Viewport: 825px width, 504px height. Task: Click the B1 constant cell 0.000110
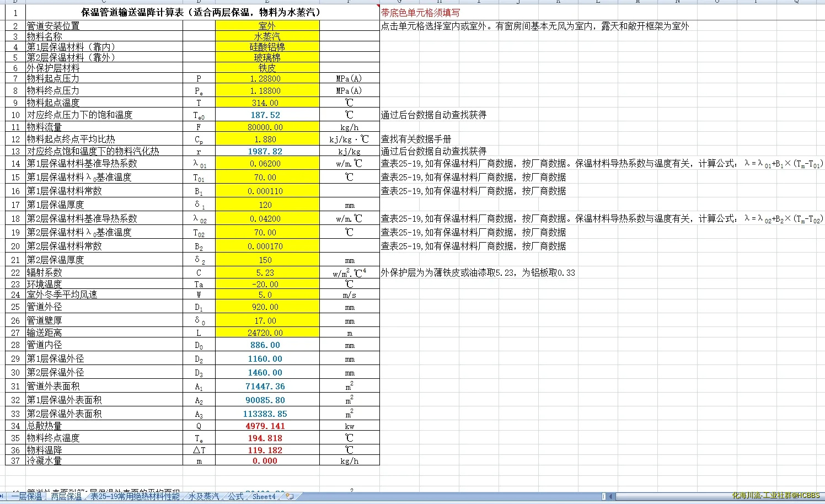point(267,191)
